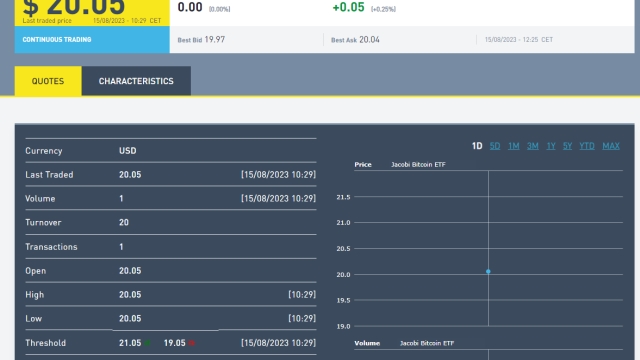Image resolution: width=640 pixels, height=360 pixels.
Task: Click the upper Threshold value 21.05
Action: 130,343
